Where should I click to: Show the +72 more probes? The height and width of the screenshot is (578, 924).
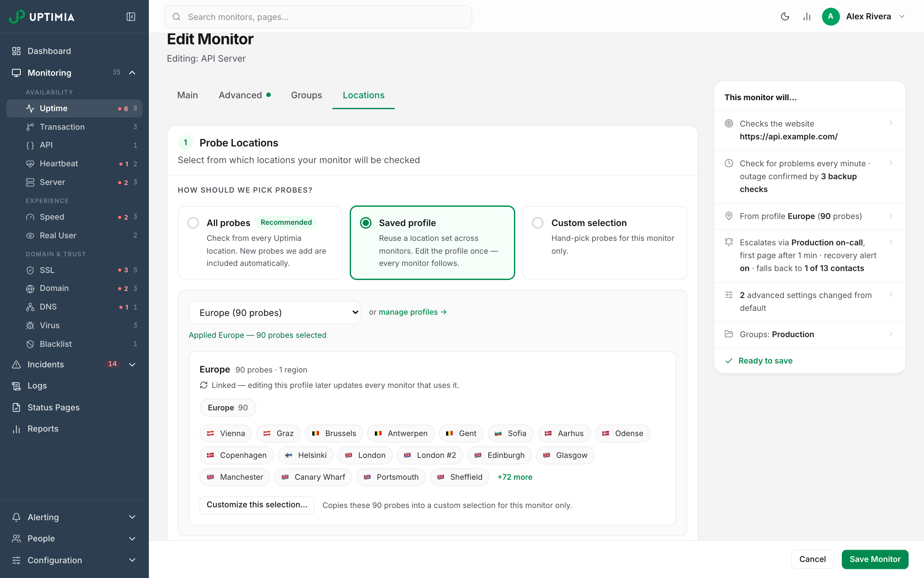pos(515,477)
